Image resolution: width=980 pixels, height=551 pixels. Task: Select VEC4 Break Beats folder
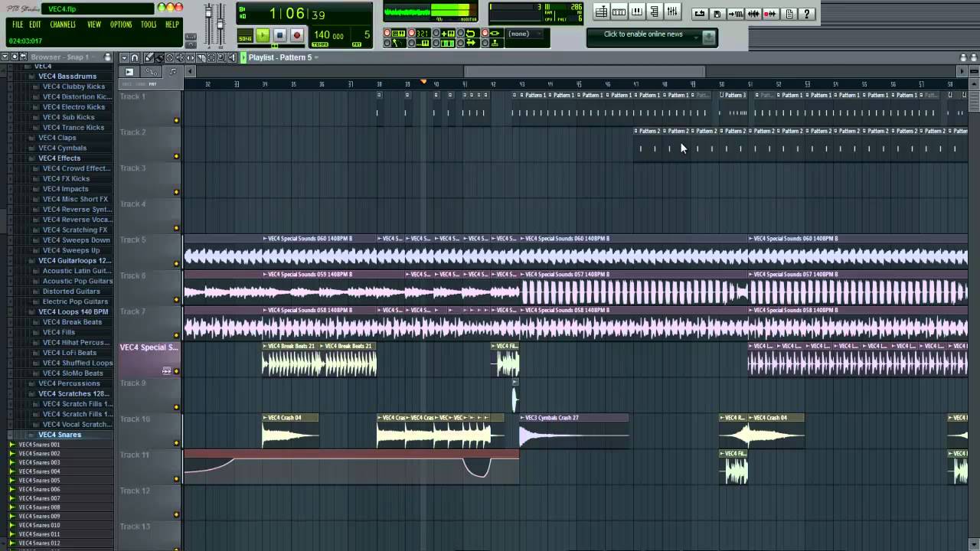tap(72, 322)
